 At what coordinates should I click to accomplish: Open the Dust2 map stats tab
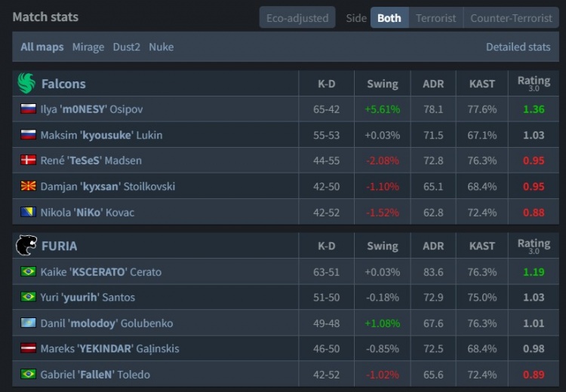127,47
